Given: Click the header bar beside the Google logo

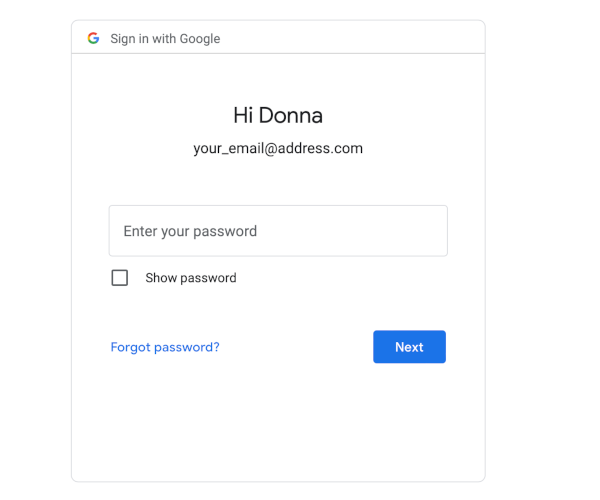Looking at the screenshot, I should click(344, 37).
